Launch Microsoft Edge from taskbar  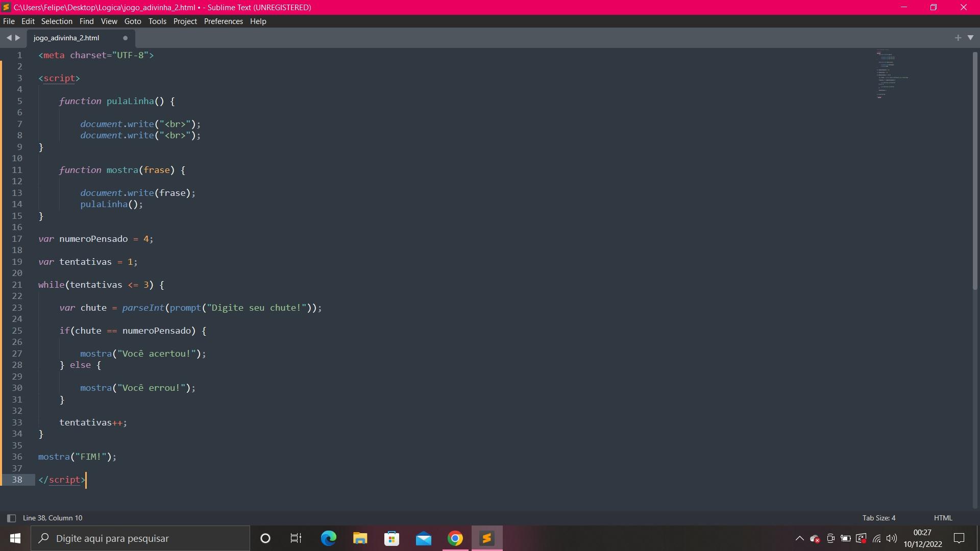pos(328,538)
